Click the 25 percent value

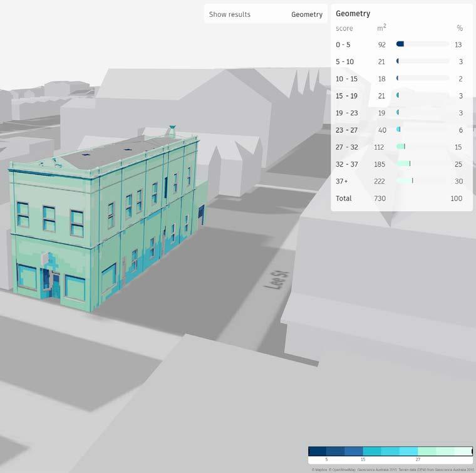458,164
